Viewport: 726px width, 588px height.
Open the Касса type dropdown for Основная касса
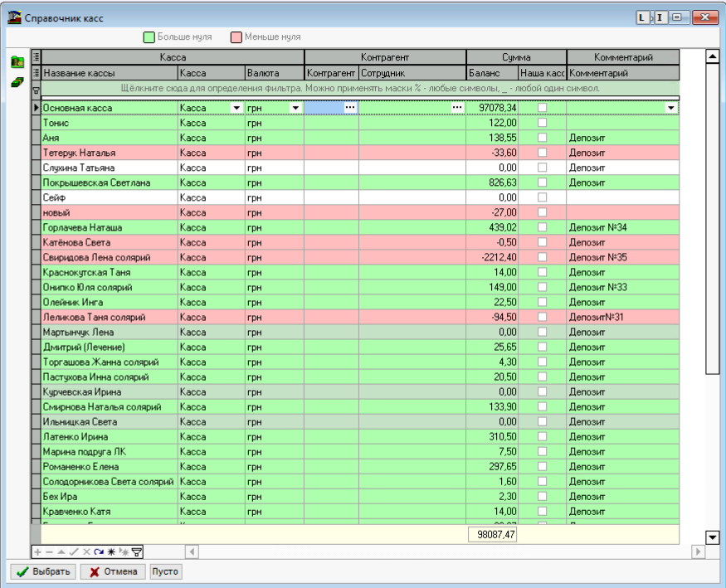pyautogui.click(x=236, y=108)
